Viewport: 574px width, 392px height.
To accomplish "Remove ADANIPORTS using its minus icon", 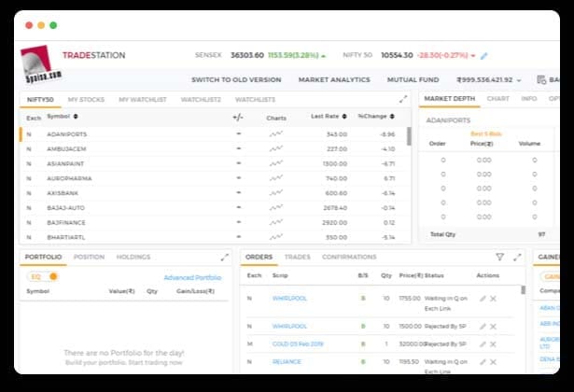I will 239,134.
